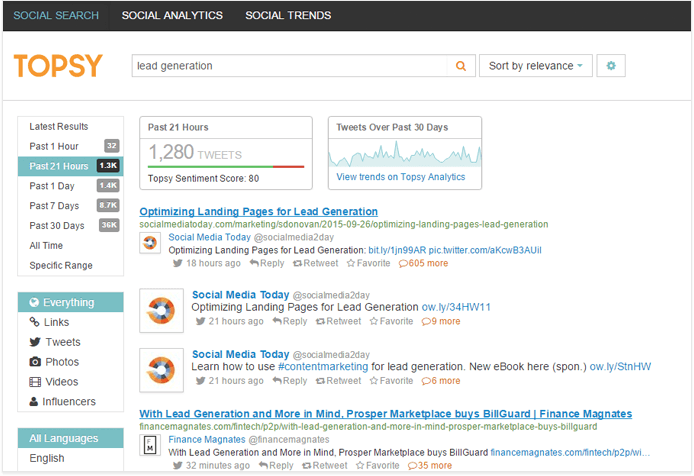Image resolution: width=694 pixels, height=476 pixels.
Task: Click the film icon next to Videos
Action: pyautogui.click(x=35, y=382)
